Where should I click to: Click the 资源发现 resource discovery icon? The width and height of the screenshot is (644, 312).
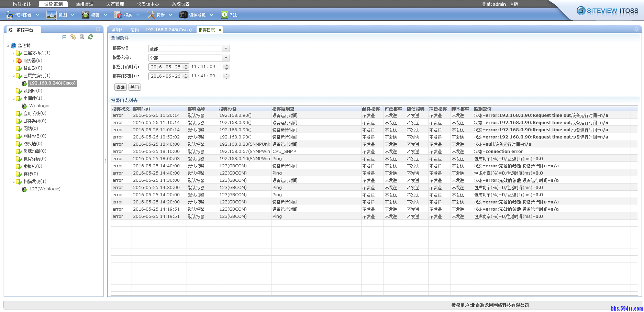pyautogui.click(x=183, y=15)
